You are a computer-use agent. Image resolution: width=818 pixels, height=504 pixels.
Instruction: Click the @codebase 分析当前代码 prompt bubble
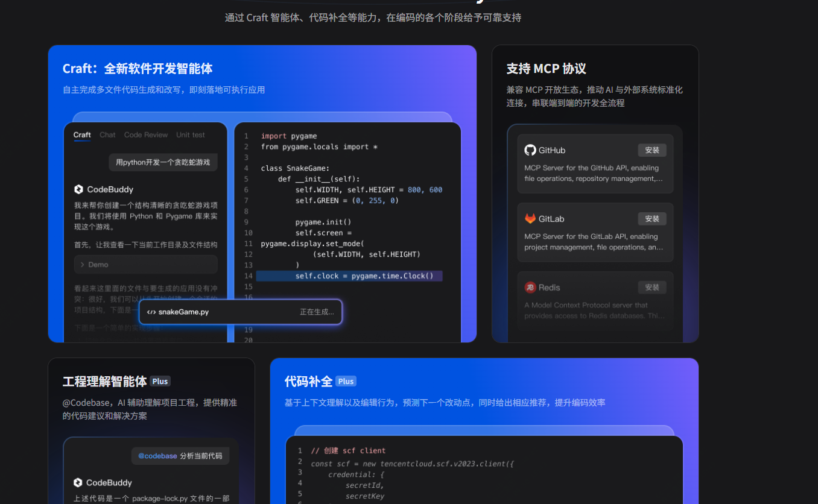[180, 456]
